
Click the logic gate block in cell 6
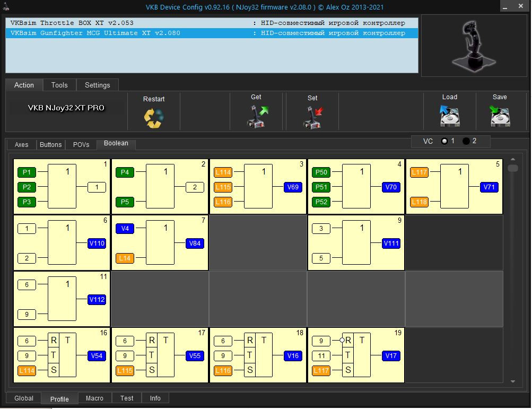point(62,242)
